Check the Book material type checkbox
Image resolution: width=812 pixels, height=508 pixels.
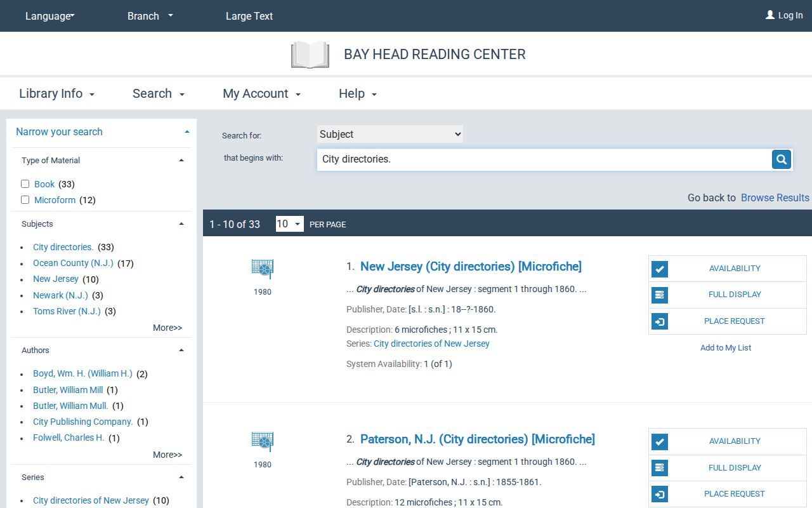(25, 184)
